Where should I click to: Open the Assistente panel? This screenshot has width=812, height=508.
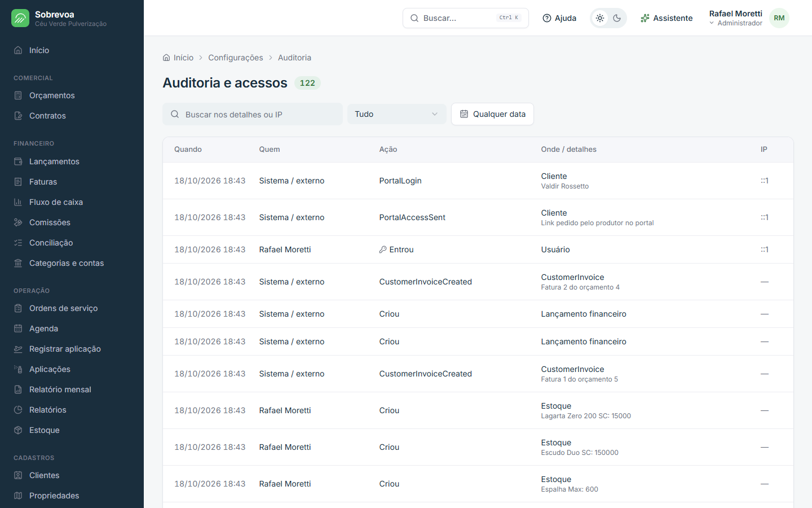point(667,18)
